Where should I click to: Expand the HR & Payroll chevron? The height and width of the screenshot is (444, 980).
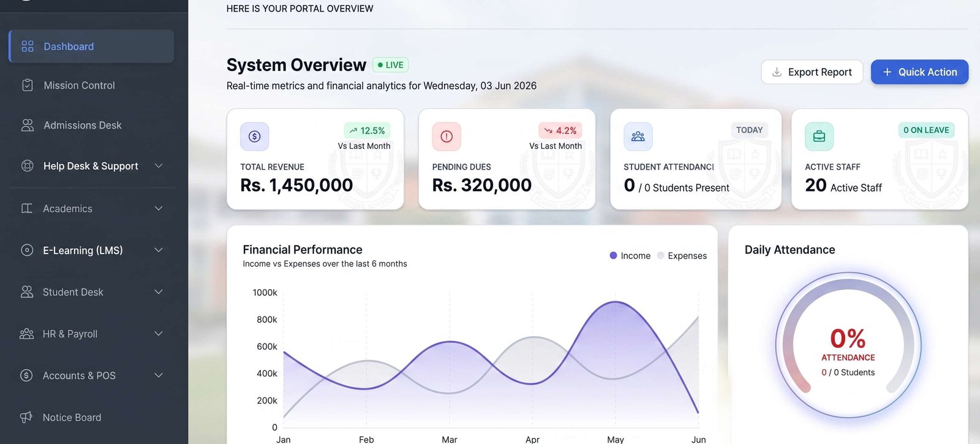point(159,334)
